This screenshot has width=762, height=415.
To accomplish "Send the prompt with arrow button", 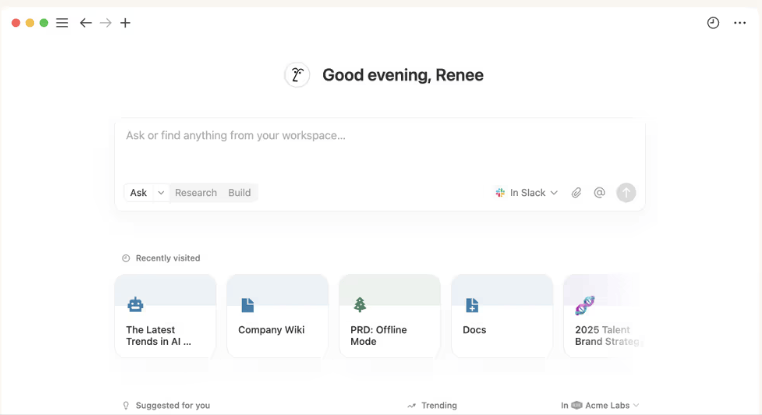I will [626, 193].
